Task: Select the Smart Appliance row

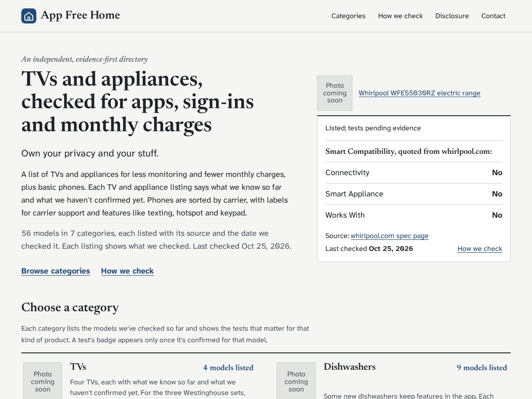Action: point(414,194)
